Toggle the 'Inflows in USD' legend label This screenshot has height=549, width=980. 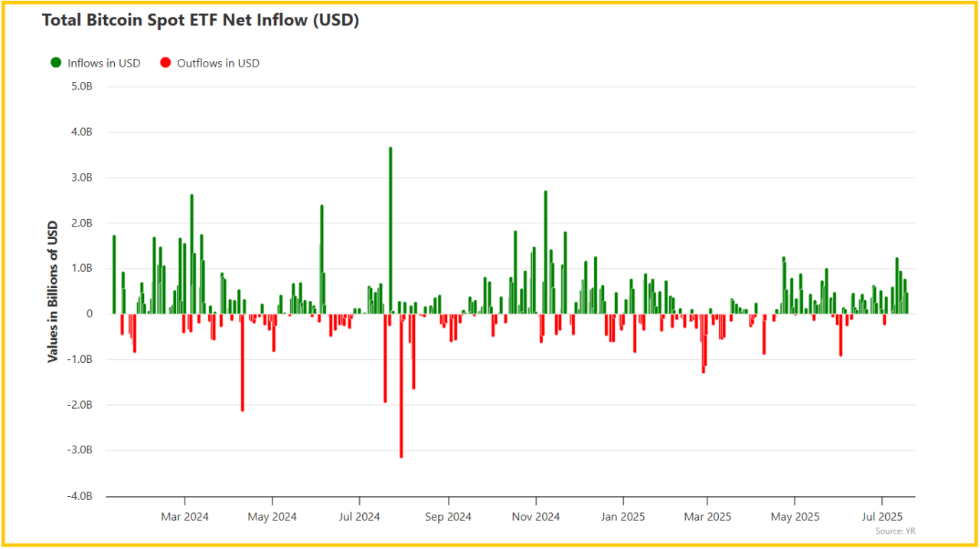(x=103, y=63)
